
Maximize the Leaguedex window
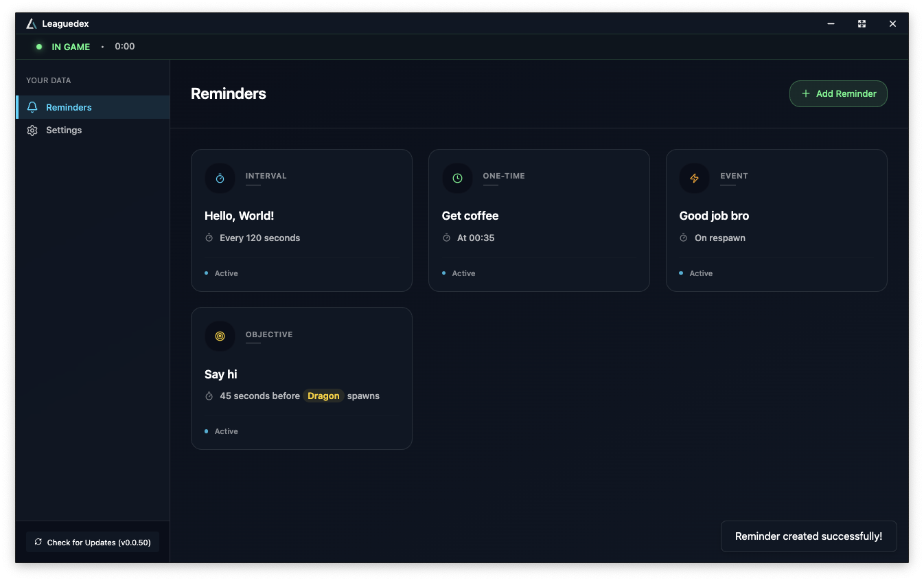(862, 23)
